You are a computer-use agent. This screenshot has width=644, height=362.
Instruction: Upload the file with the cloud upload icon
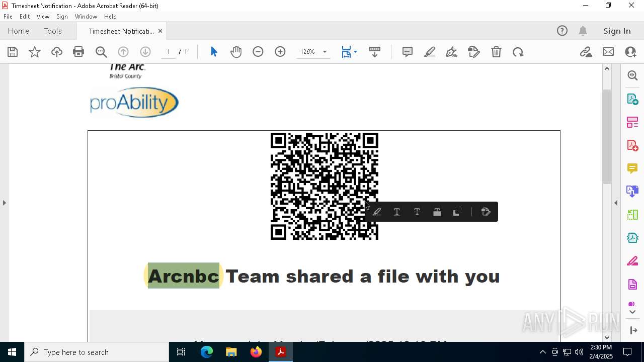tap(57, 52)
